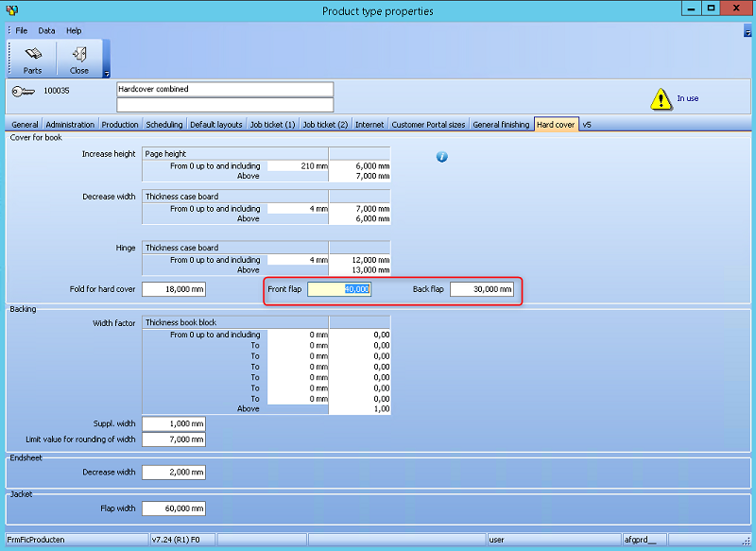
Task: Click the 1,00 Above value in Width factor
Action: click(360, 409)
